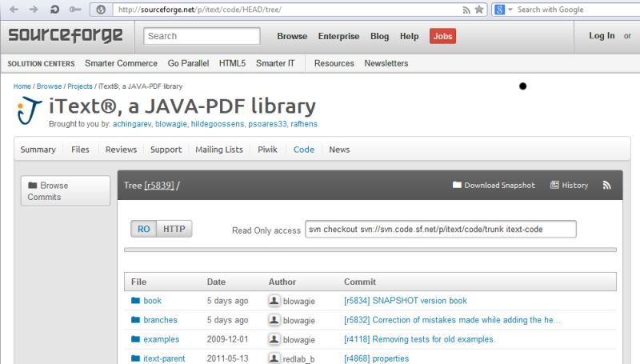Select the HTTP access toggle
The width and height of the screenshot is (640, 364).
174,229
